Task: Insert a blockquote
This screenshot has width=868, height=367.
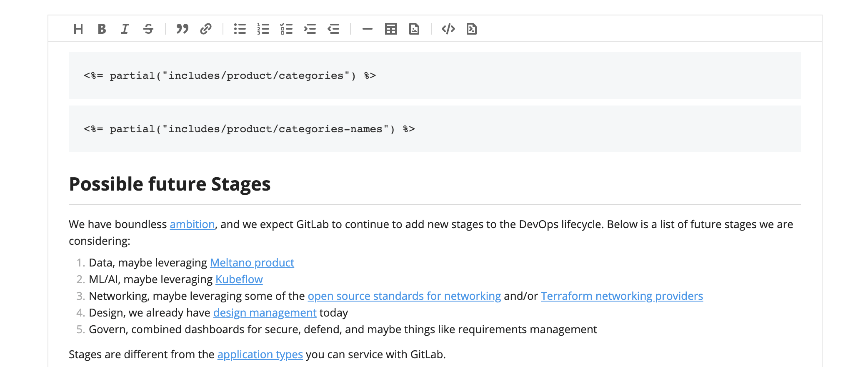Action: 182,29
